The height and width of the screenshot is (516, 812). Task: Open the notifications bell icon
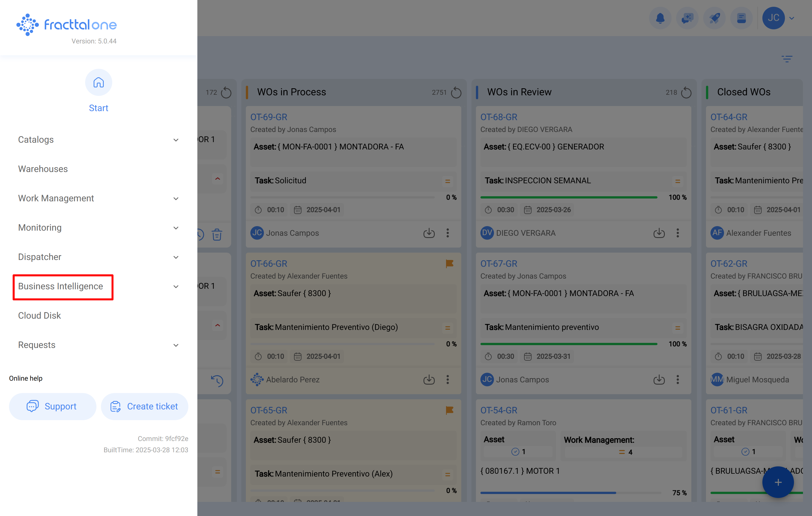[x=660, y=18]
